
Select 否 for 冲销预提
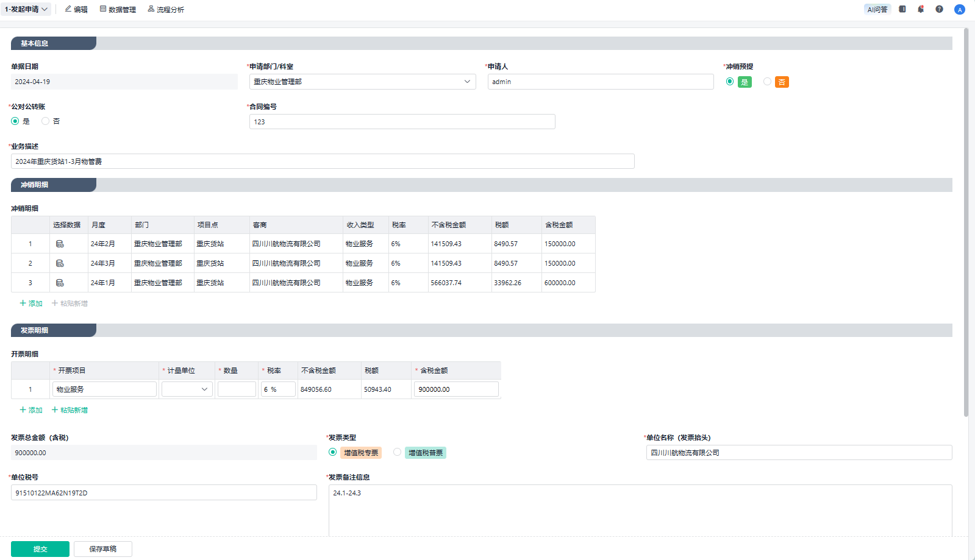click(767, 82)
